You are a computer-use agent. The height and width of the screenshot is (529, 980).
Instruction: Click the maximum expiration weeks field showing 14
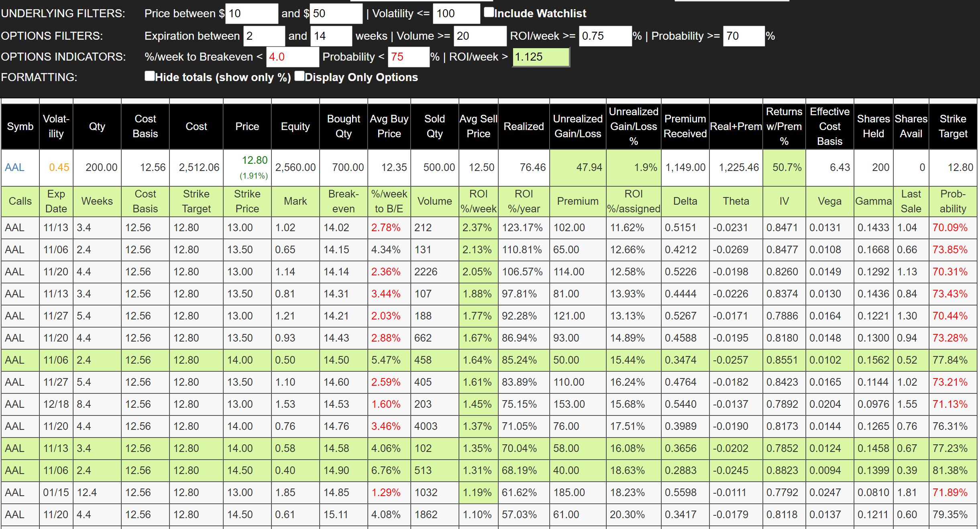pyautogui.click(x=331, y=36)
